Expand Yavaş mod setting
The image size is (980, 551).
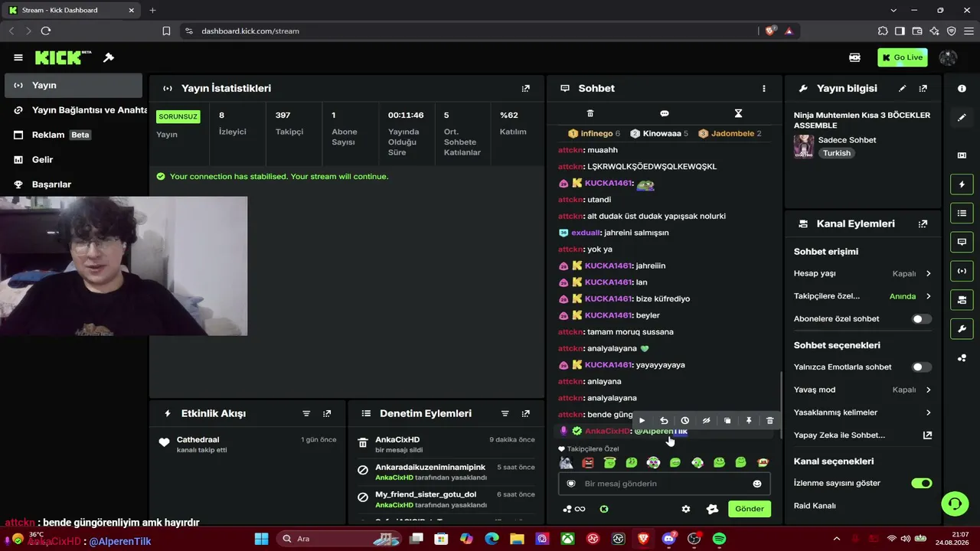(863, 390)
